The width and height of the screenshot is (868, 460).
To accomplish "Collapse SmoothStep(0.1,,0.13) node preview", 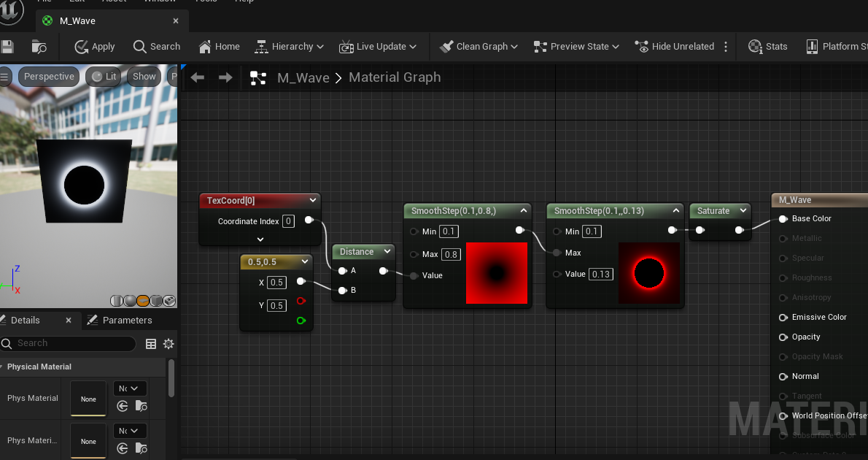I will click(676, 210).
